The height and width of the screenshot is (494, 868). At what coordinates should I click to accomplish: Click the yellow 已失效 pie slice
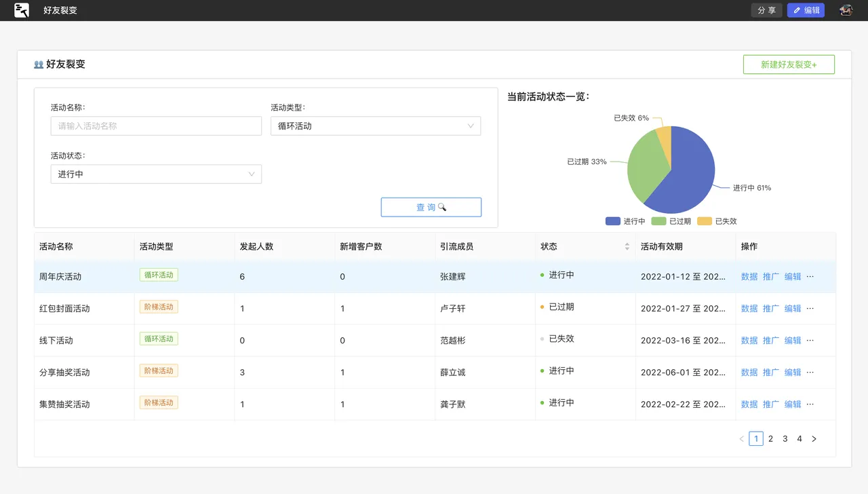(666, 142)
